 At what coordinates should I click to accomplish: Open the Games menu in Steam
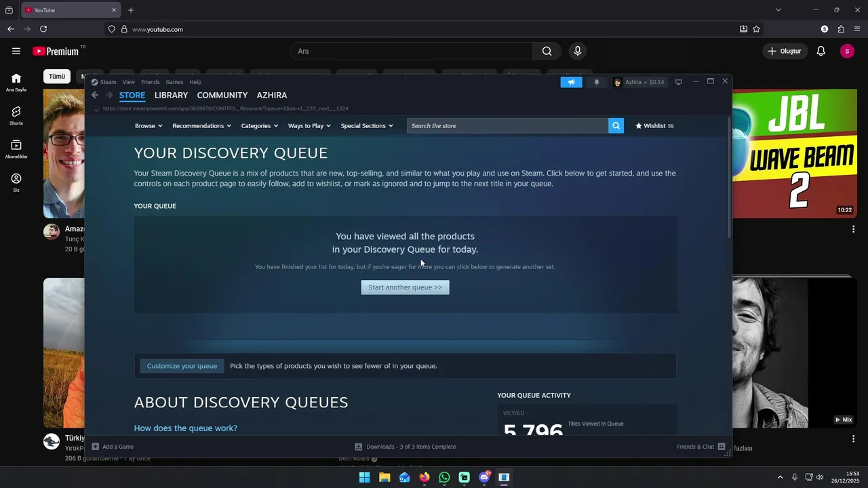pyautogui.click(x=174, y=82)
